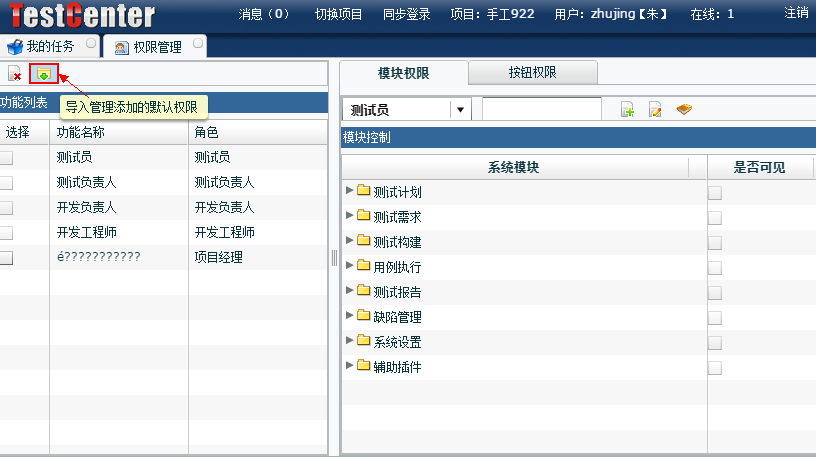Click the delete role icon with red X

tap(15, 74)
